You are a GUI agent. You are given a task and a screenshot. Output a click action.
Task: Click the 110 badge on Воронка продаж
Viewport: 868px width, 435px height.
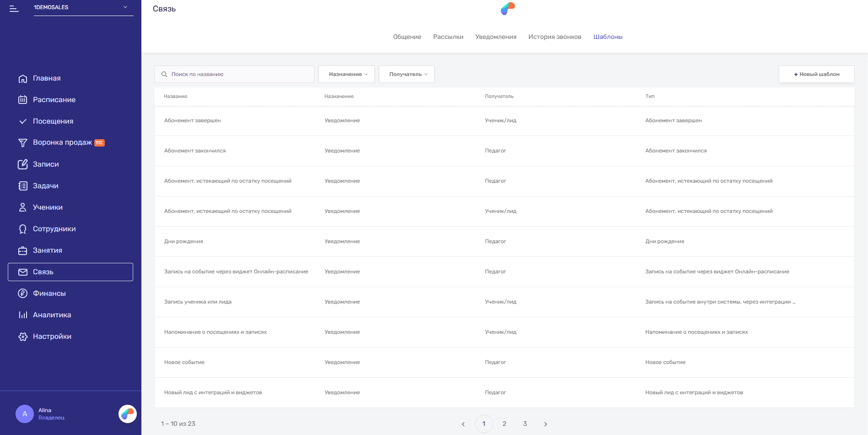(99, 143)
